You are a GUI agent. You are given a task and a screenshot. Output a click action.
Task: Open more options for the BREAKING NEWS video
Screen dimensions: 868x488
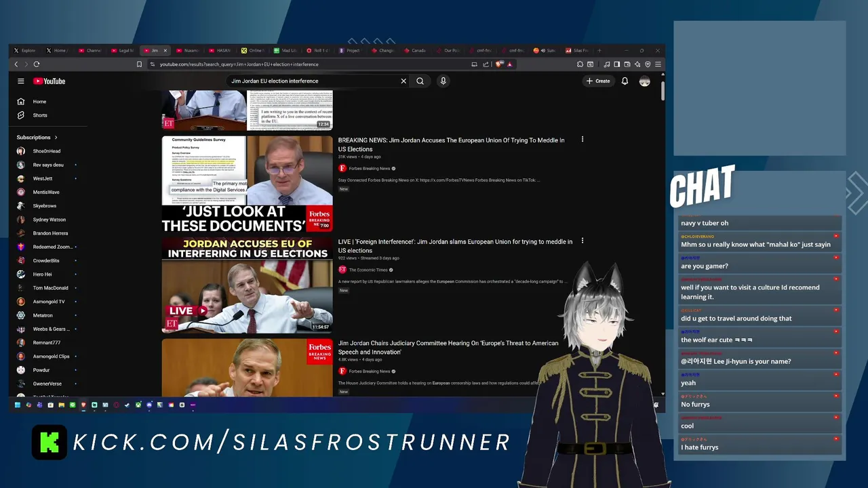point(582,140)
